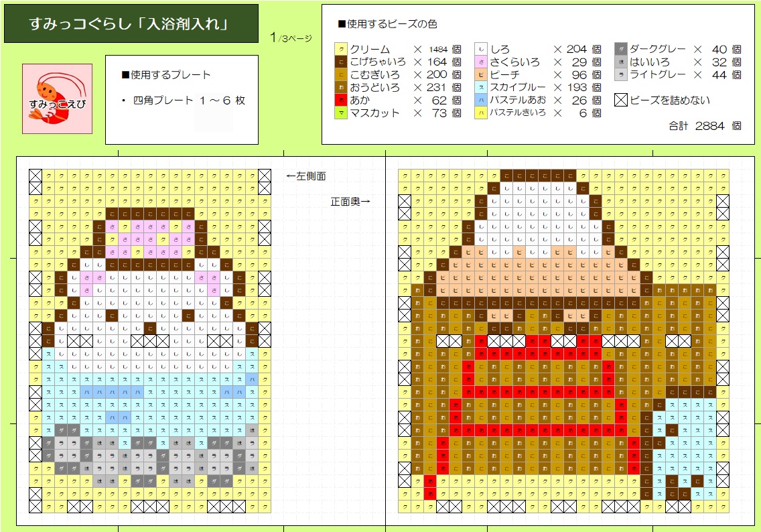Click the ダークグレー label text
The height and width of the screenshot is (532, 761).
(658, 49)
